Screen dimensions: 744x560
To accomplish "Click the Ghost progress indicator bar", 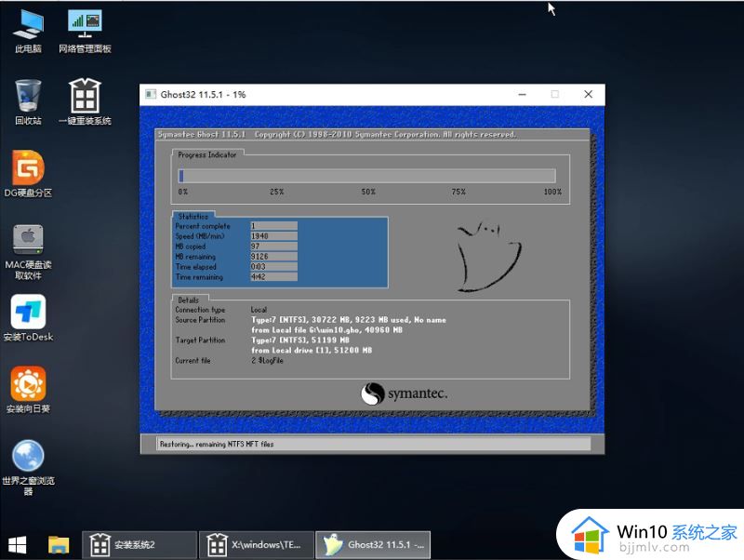I will [366, 176].
